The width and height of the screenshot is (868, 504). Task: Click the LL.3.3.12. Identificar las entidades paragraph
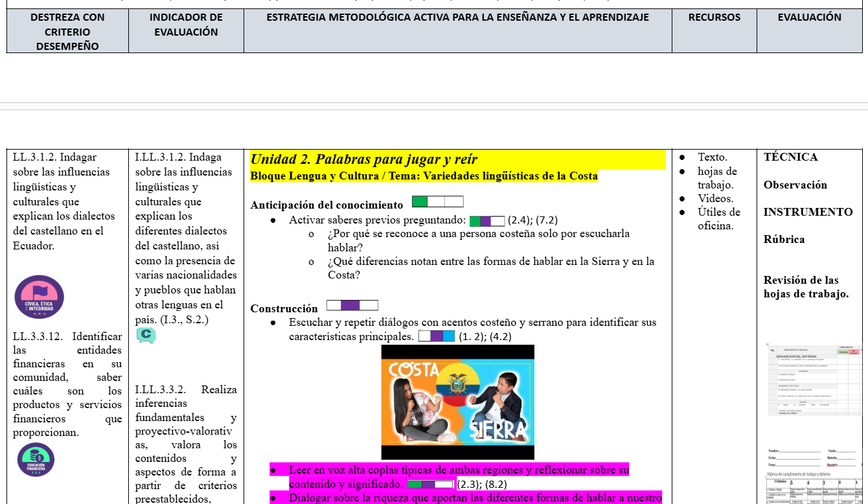click(67, 384)
